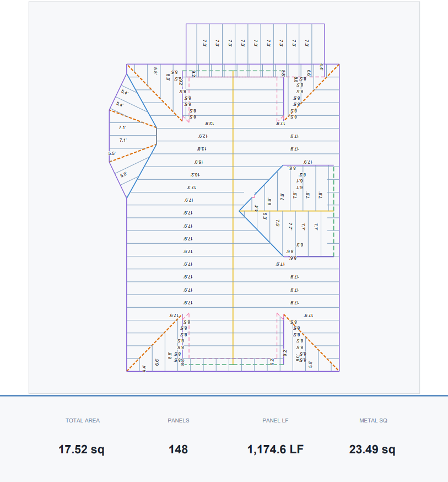Select the PANELS count showing 148
Image resolution: width=448 pixels, height=482 pixels.
point(177,449)
